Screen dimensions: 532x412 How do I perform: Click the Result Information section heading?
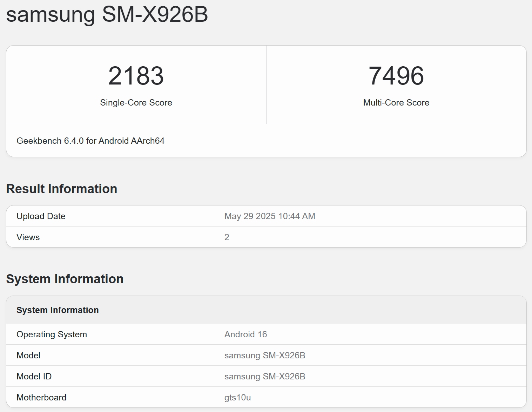[x=62, y=189]
